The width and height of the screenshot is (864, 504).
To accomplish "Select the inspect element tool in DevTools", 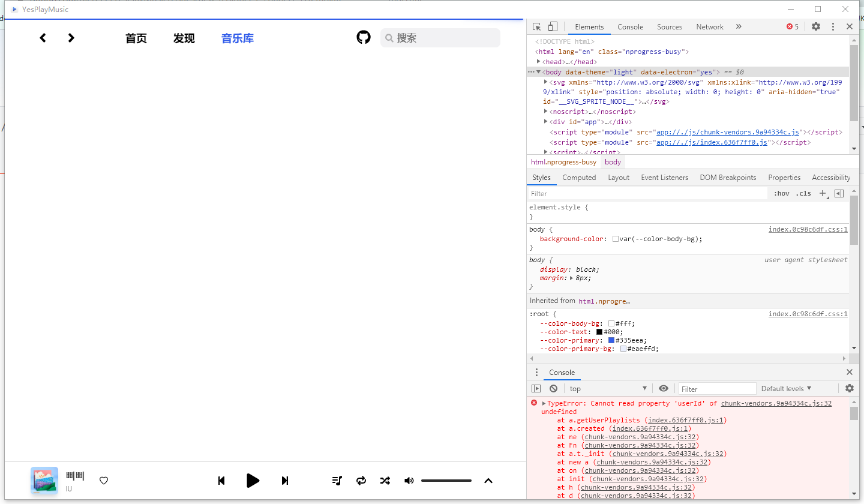I will [536, 26].
